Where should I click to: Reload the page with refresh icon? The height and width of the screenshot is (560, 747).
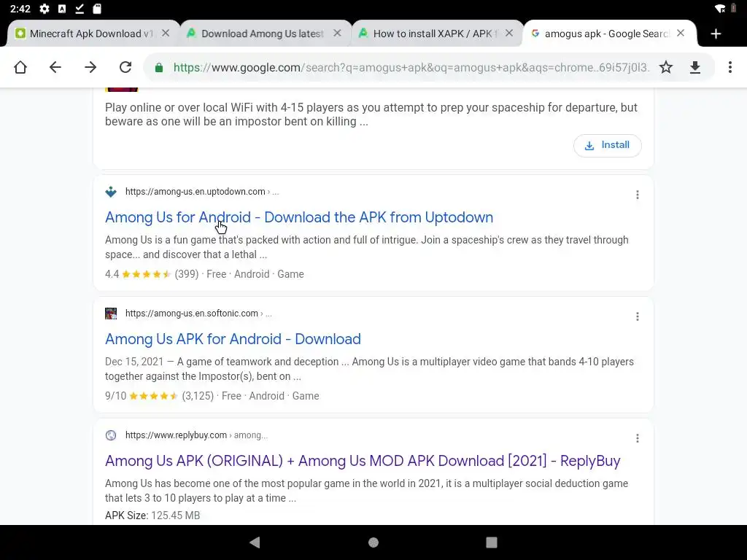click(x=125, y=67)
